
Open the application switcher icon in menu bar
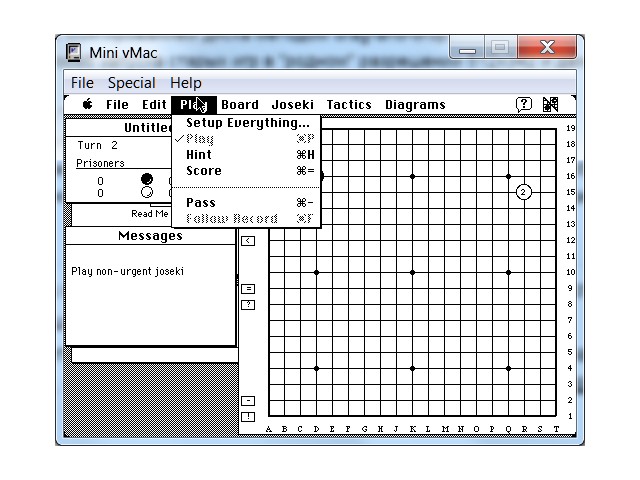[550, 104]
